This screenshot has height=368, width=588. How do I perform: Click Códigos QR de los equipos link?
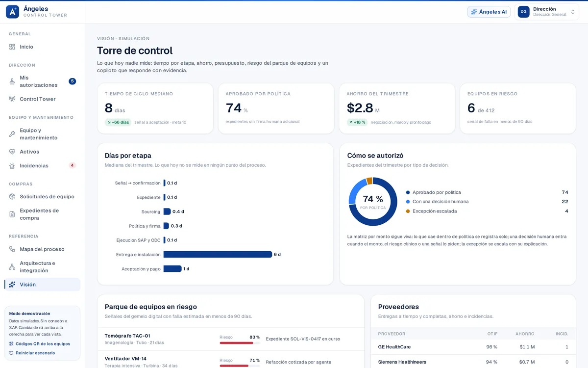[43, 344]
